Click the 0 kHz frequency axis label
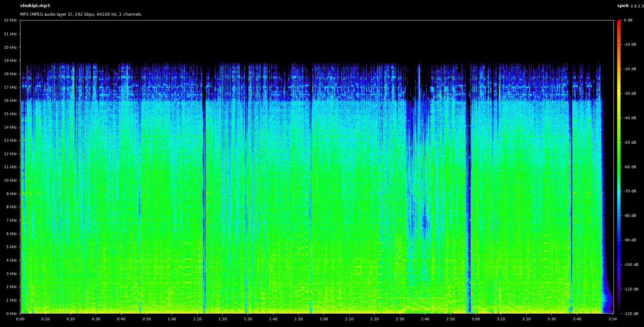 (11, 314)
